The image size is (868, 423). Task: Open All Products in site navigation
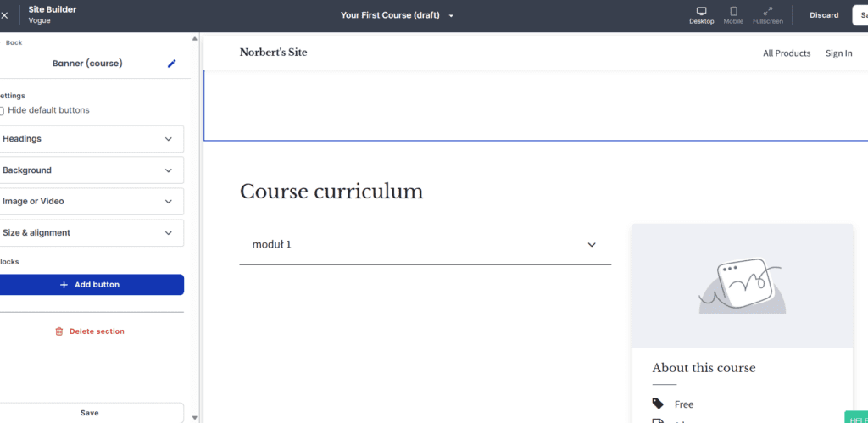[x=786, y=53]
